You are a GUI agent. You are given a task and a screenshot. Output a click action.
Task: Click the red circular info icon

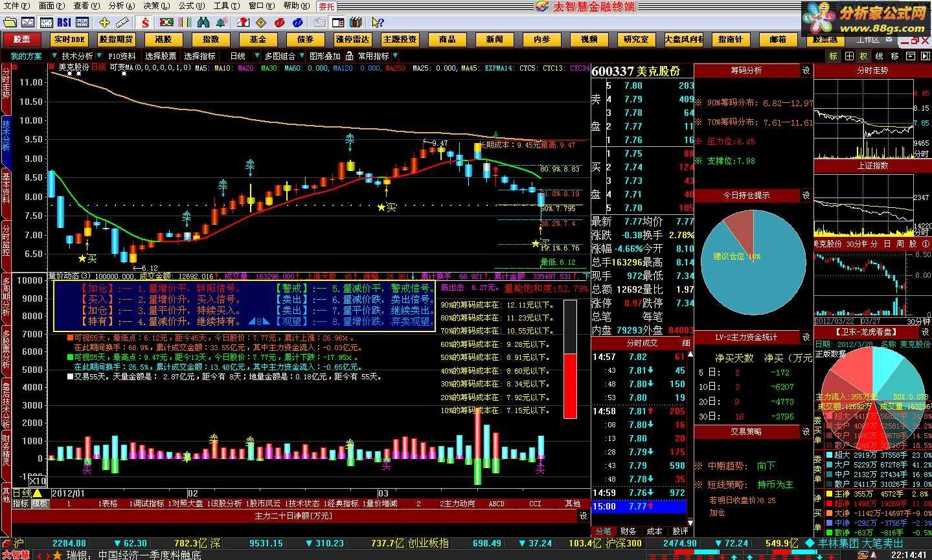point(278,23)
